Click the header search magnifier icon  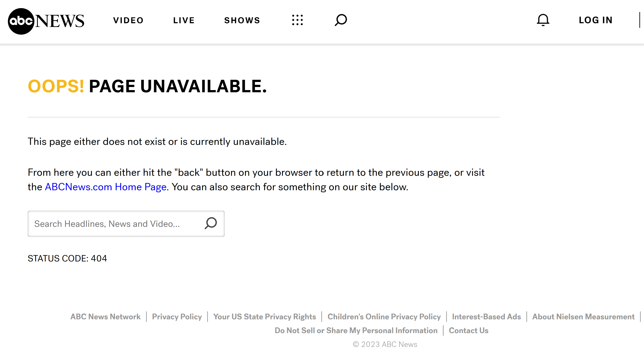[x=341, y=20]
